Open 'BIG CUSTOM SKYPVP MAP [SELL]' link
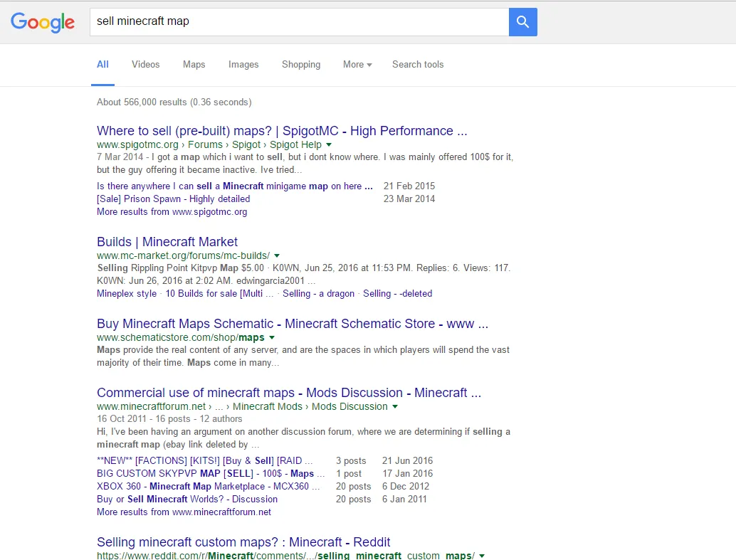This screenshot has width=736, height=560. [x=211, y=473]
